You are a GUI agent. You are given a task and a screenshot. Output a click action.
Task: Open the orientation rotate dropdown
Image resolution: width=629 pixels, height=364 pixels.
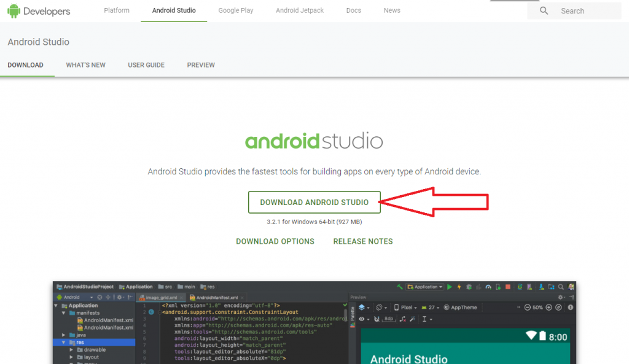pyautogui.click(x=381, y=308)
